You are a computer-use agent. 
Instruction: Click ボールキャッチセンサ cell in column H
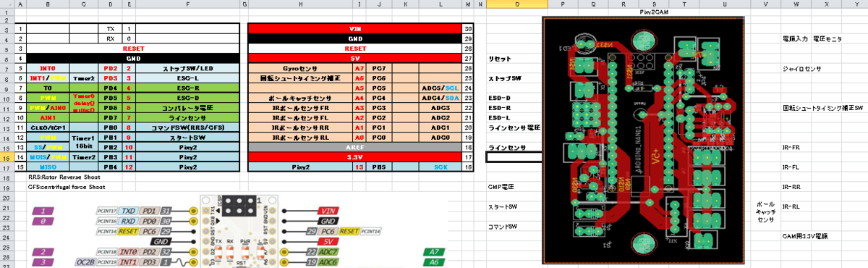point(300,97)
